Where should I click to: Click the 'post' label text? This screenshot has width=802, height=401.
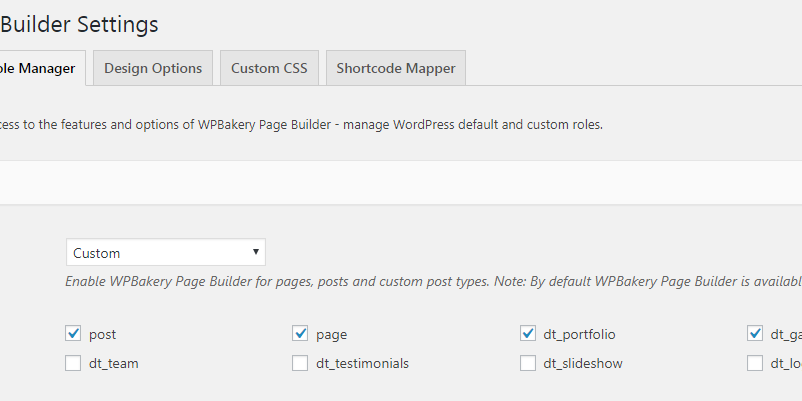point(103,334)
